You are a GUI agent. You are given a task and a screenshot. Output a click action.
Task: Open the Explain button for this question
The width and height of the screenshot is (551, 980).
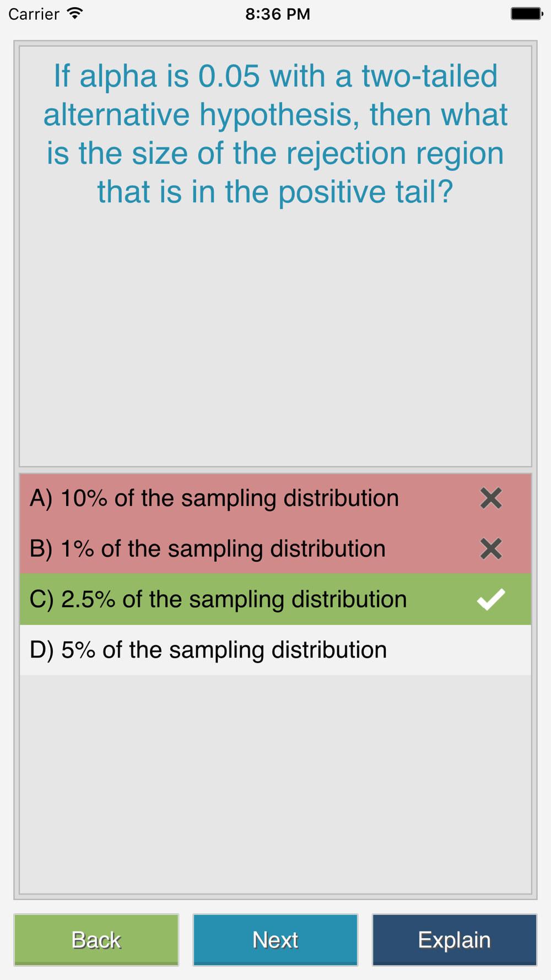click(x=455, y=940)
